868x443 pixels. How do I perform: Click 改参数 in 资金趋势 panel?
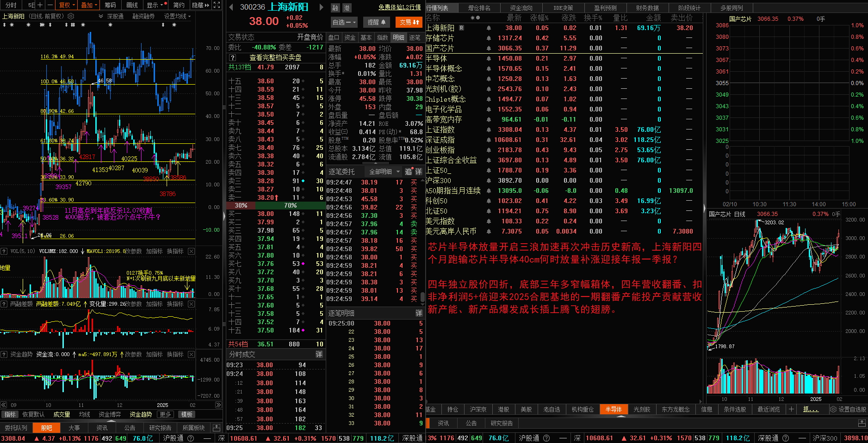[x=133, y=354]
